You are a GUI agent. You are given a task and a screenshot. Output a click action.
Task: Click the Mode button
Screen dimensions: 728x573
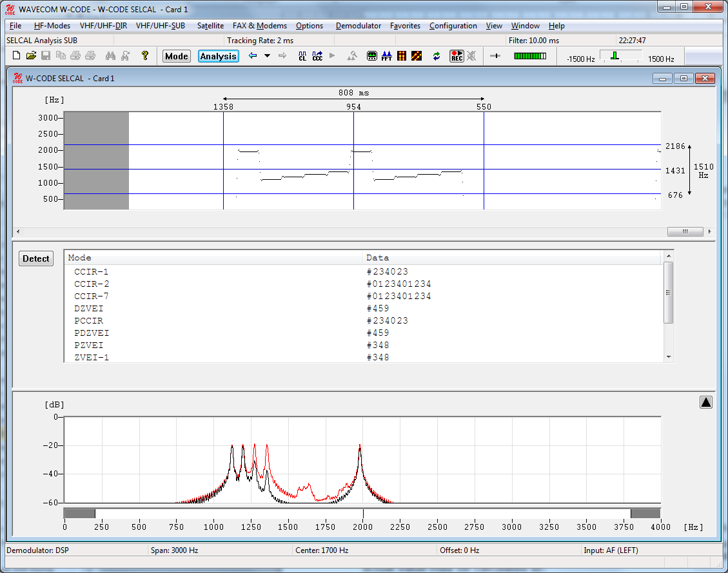coord(177,56)
